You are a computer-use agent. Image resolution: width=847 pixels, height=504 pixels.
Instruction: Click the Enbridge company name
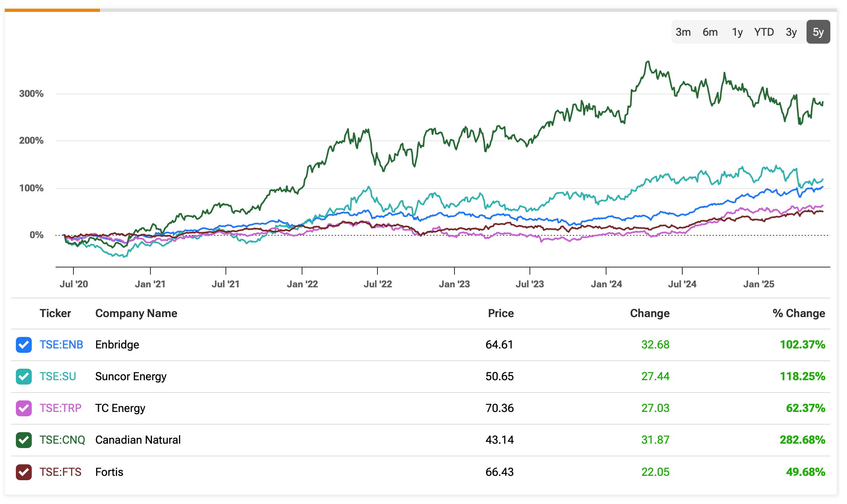pos(117,344)
